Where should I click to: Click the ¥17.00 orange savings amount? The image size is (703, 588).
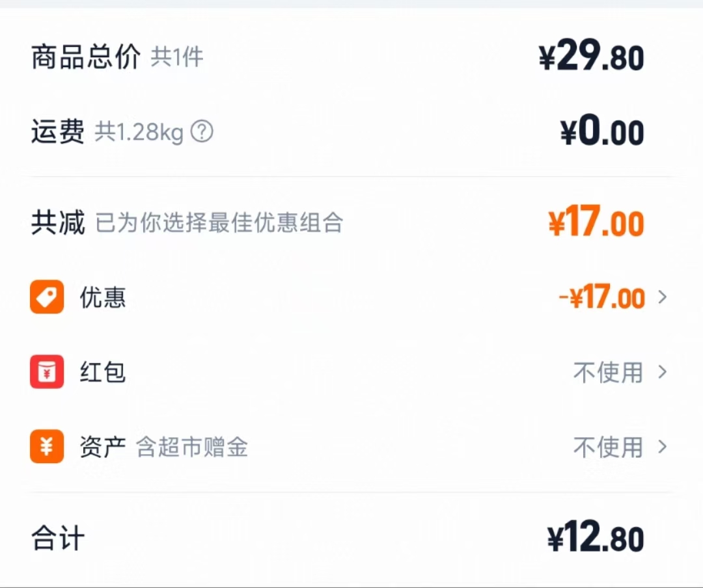click(597, 222)
